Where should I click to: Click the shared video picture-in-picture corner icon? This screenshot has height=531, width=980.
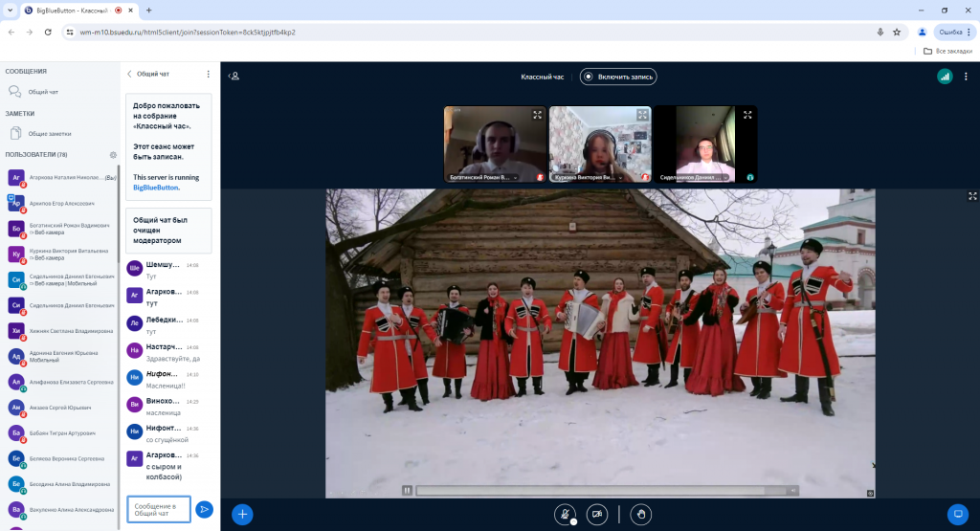tap(870, 493)
